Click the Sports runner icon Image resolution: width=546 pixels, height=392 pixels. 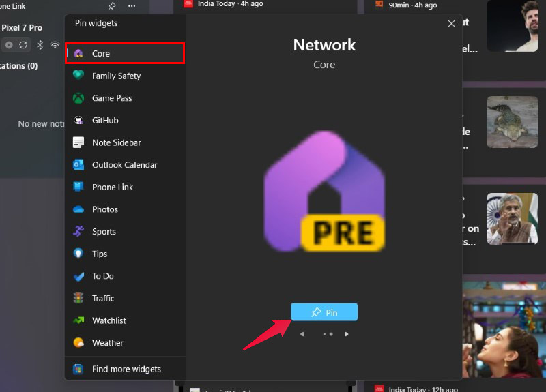point(78,231)
